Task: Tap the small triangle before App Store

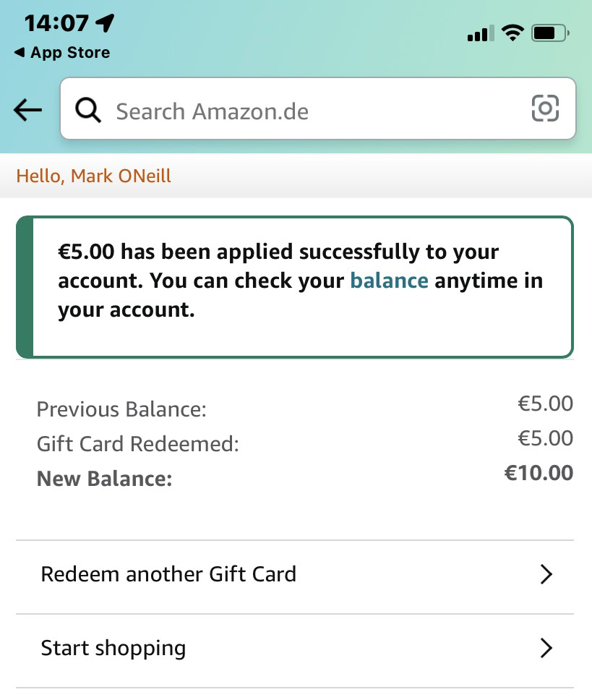Action: coord(20,53)
